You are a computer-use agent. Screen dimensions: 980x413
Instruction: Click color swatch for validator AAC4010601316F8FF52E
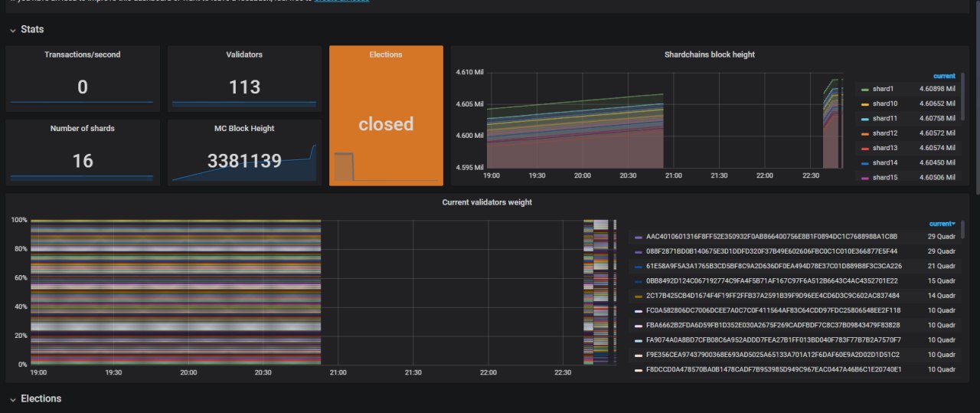(639, 237)
